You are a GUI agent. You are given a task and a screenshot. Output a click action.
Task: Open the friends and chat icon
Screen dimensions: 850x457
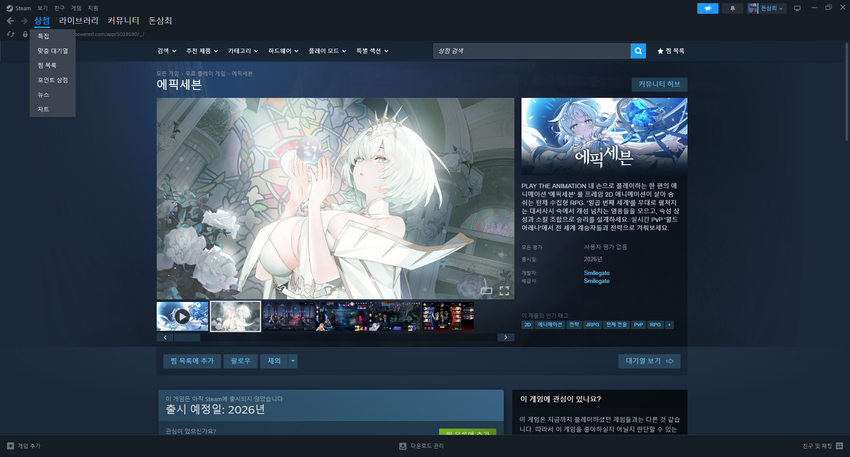(839, 446)
